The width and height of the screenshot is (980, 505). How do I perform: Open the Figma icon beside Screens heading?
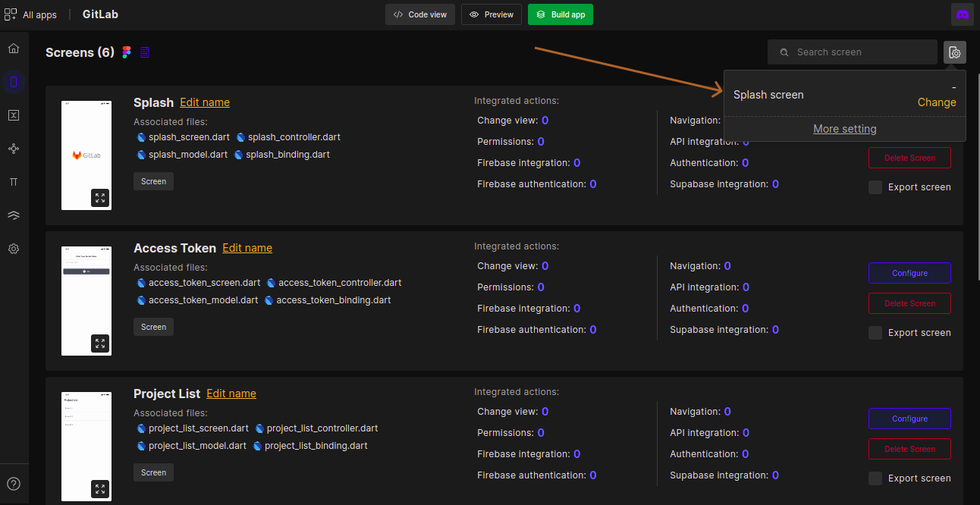pyautogui.click(x=126, y=52)
